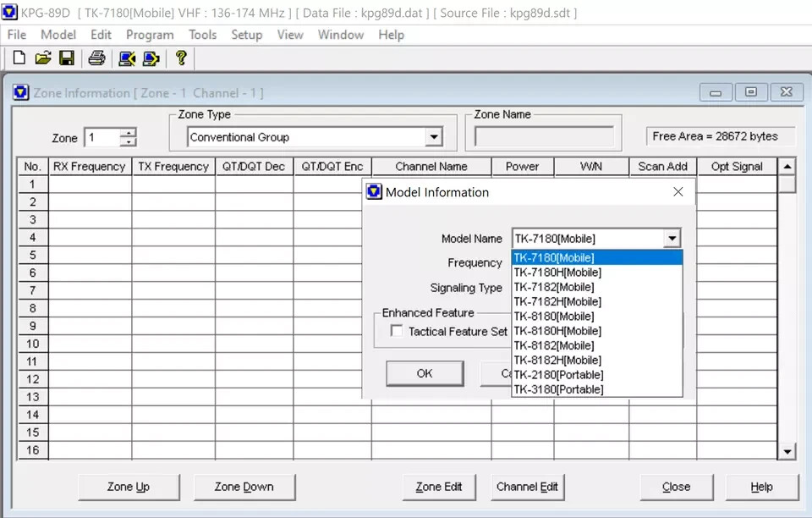
Task: Click RX Frequency cell of row 3
Action: [x=90, y=219]
